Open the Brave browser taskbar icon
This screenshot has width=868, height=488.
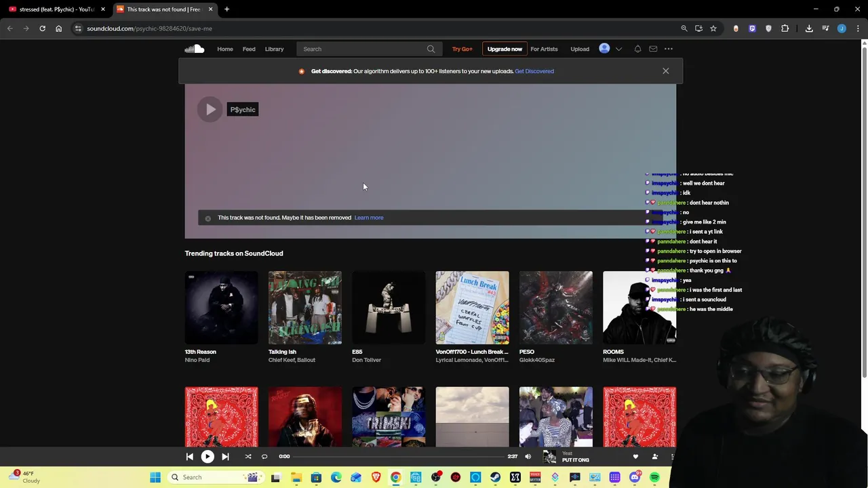[376, 477]
